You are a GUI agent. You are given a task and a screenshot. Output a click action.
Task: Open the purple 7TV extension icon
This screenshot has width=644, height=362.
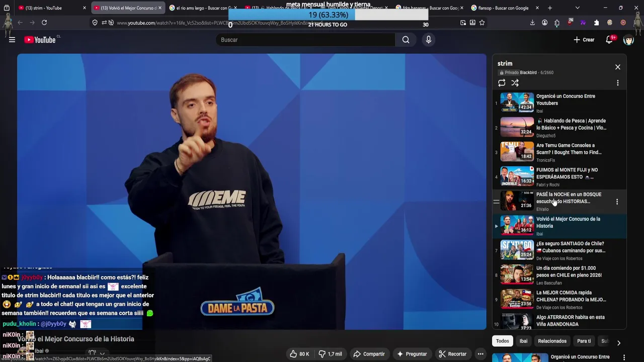coord(583,23)
